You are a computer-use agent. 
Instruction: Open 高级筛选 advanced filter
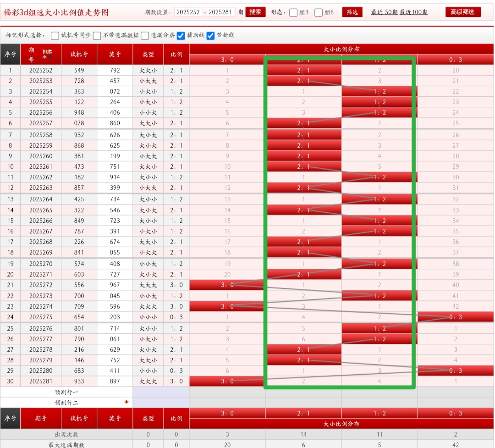[462, 12]
